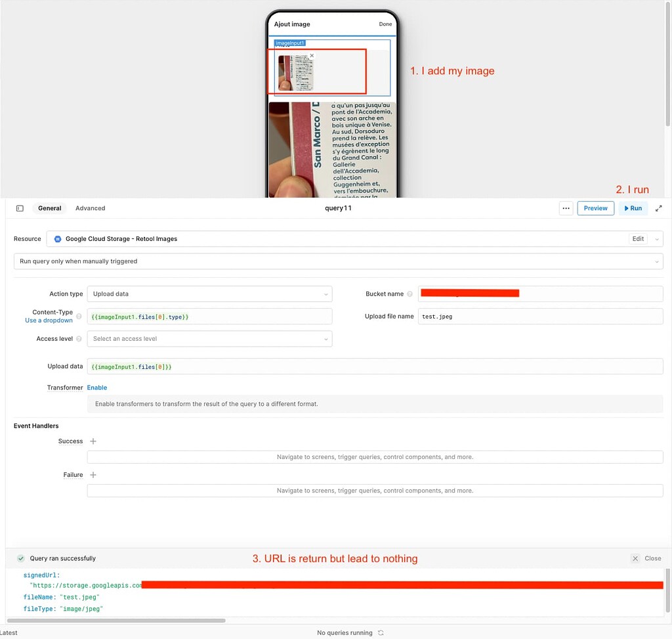Add a Failure event handler with plus icon
Viewport: 672px width, 639px height.
point(93,475)
